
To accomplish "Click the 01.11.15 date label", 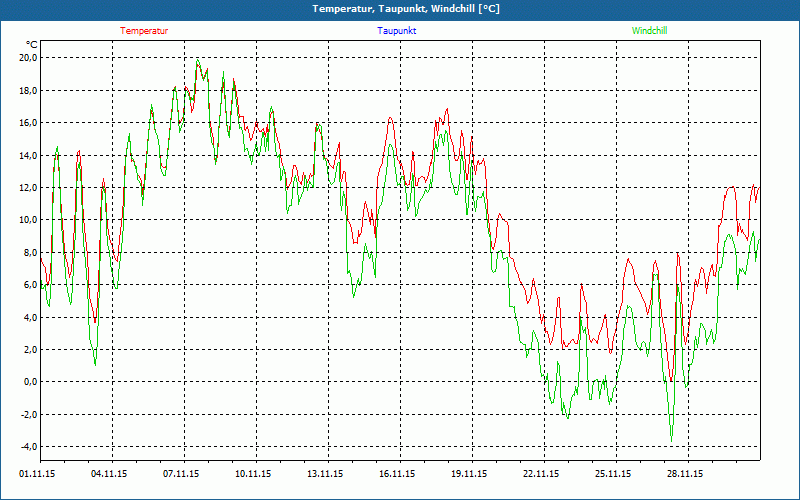I will tap(37, 474).
